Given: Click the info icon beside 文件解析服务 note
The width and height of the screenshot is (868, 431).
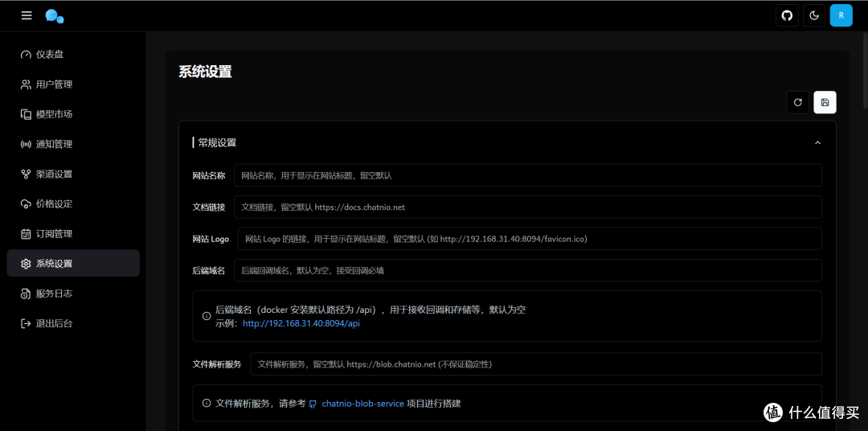Looking at the screenshot, I should click(207, 404).
